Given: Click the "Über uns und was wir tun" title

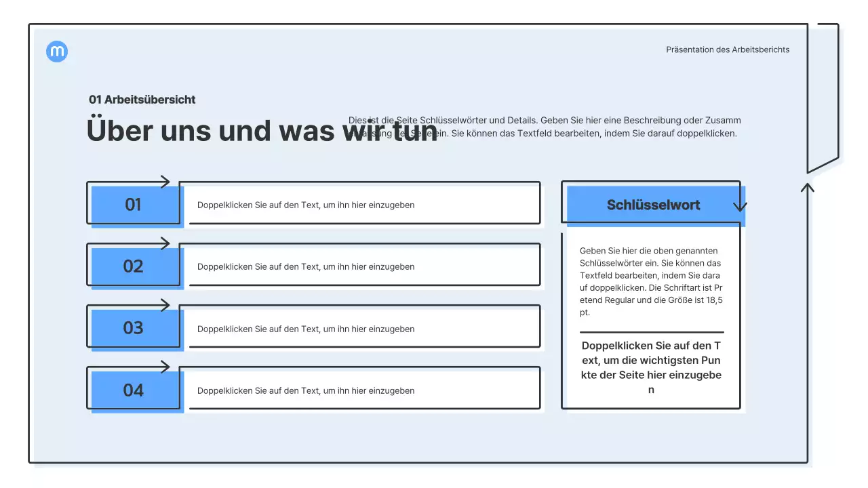Looking at the screenshot, I should [261, 130].
